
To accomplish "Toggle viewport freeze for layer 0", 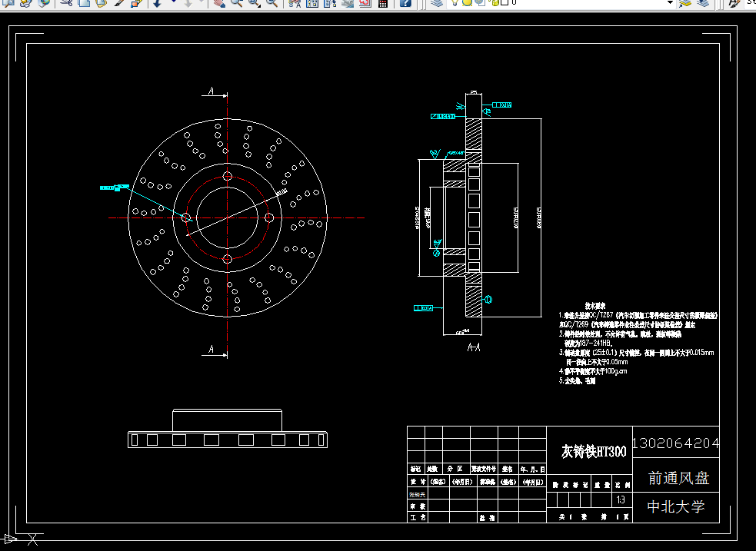I will [x=480, y=2].
